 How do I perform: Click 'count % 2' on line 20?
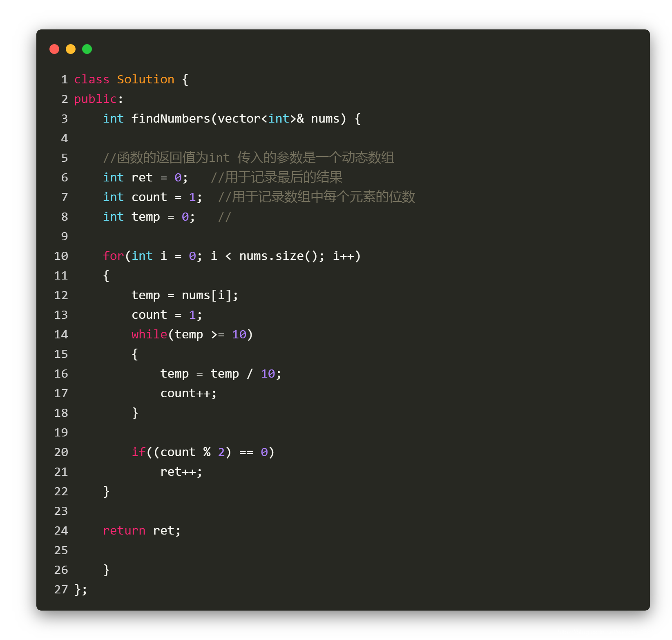click(x=192, y=452)
